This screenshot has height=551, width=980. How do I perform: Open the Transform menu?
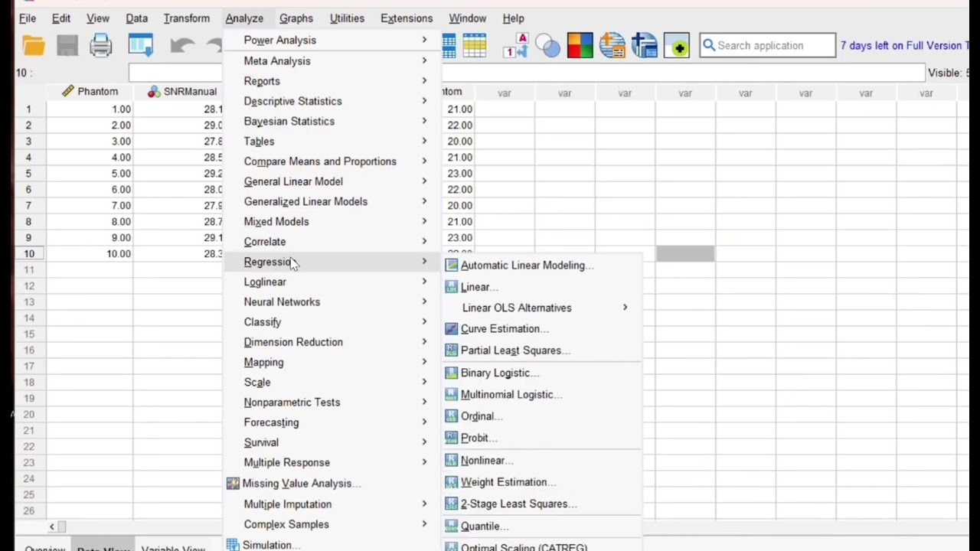pyautogui.click(x=186, y=18)
